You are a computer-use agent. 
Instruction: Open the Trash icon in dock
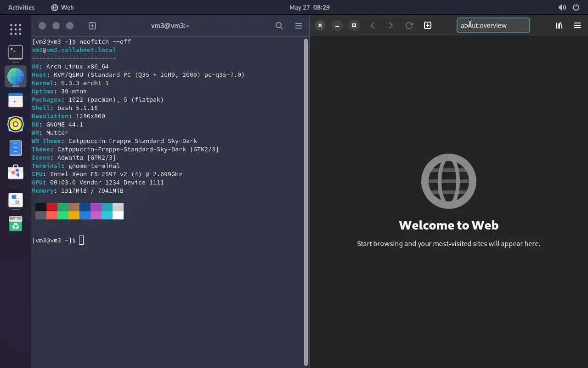[16, 224]
